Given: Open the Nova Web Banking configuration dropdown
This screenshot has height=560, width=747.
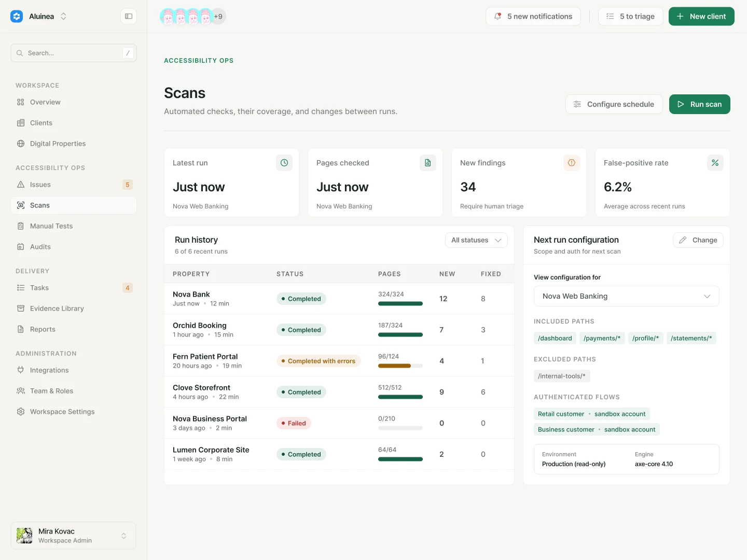Looking at the screenshot, I should pyautogui.click(x=627, y=296).
